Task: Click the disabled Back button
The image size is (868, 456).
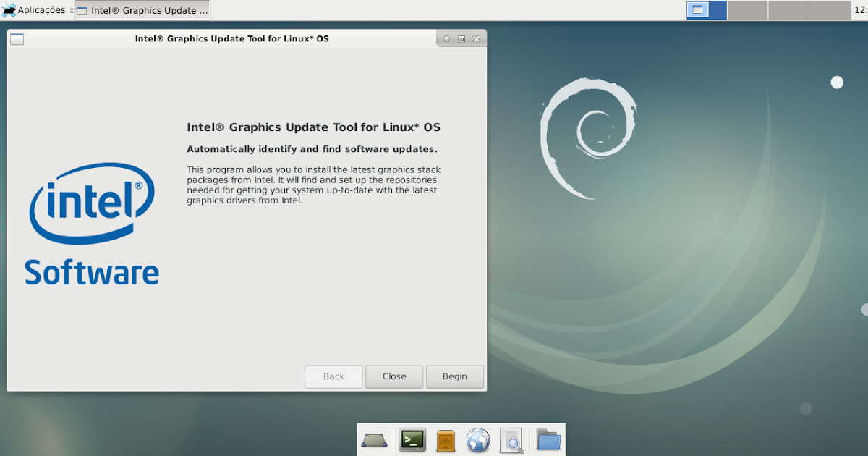Action: coord(333,376)
